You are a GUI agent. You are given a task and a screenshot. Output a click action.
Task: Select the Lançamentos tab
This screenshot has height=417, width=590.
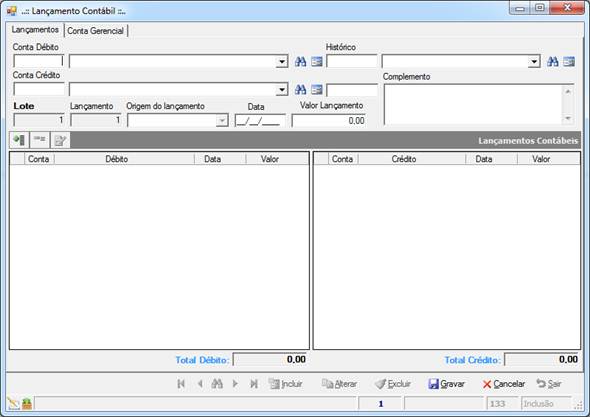tap(35, 29)
